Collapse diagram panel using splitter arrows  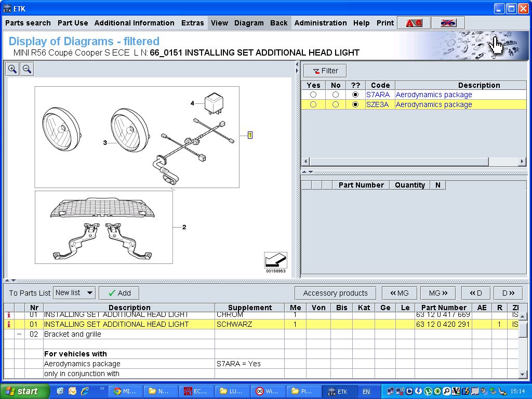pos(297,67)
